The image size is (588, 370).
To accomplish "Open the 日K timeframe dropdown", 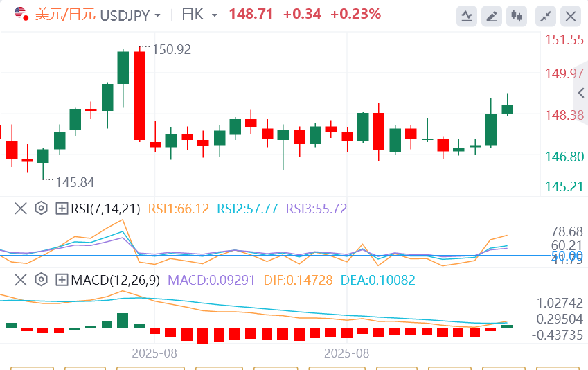I will [x=214, y=15].
